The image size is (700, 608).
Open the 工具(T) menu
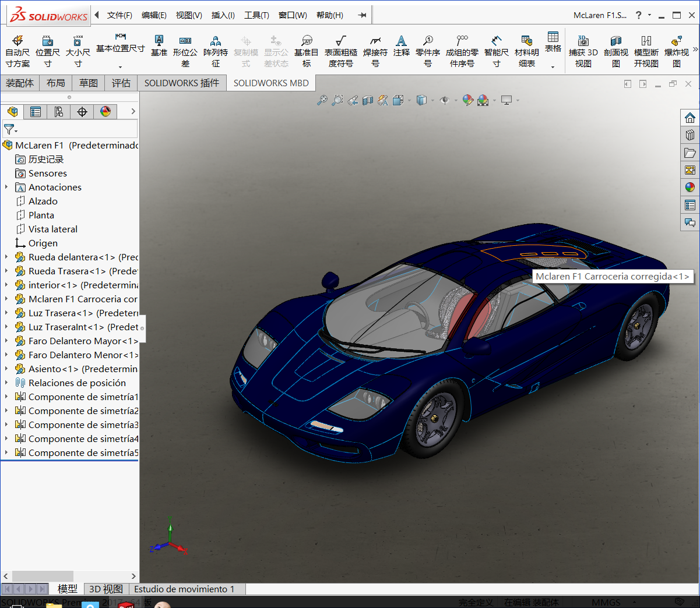[x=256, y=15]
